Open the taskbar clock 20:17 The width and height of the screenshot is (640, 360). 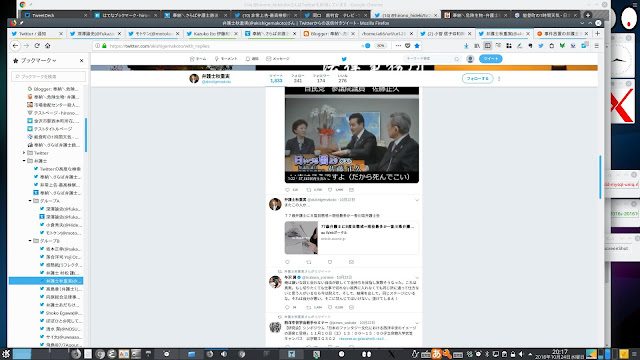click(560, 354)
